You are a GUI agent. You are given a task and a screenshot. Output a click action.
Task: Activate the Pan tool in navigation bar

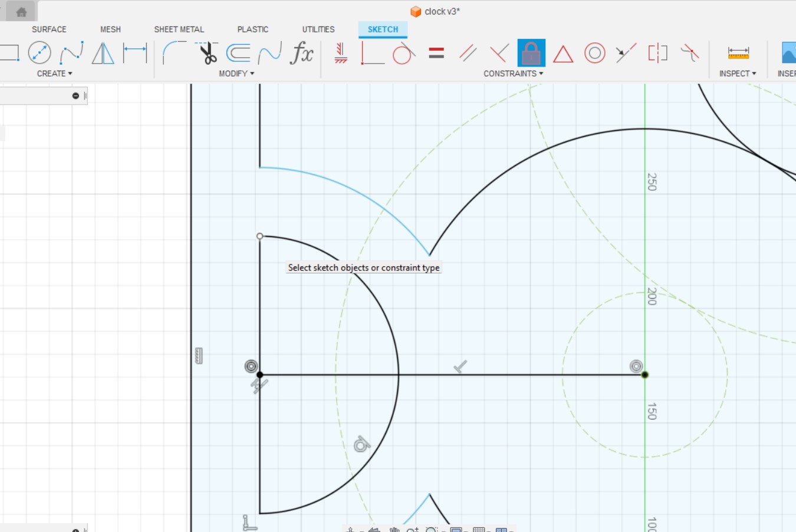tap(395, 528)
